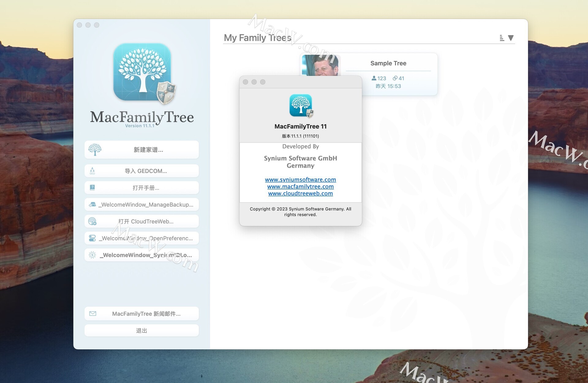Click Version 11.1.1 under the logo

[140, 126]
